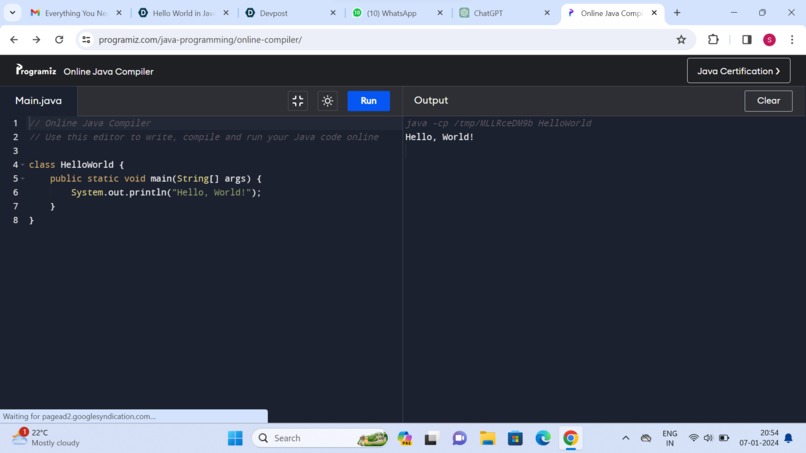Screen dimensions: 806x453
Task: Open Copilot preview from the taskbar
Action: click(x=405, y=438)
